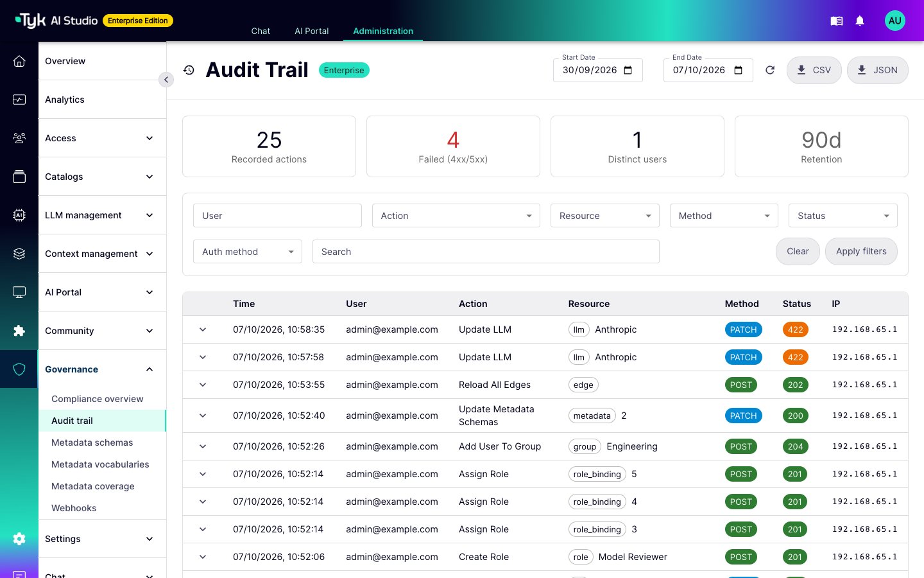Expand the Reload All Edges row

(203, 385)
